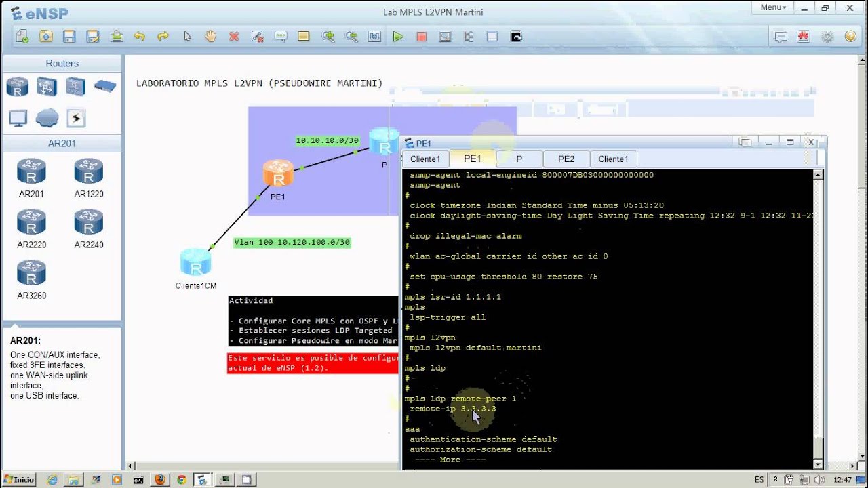Screen dimensions: 868x488
Task: Switch to the PE1 terminal tab
Action: tap(473, 159)
